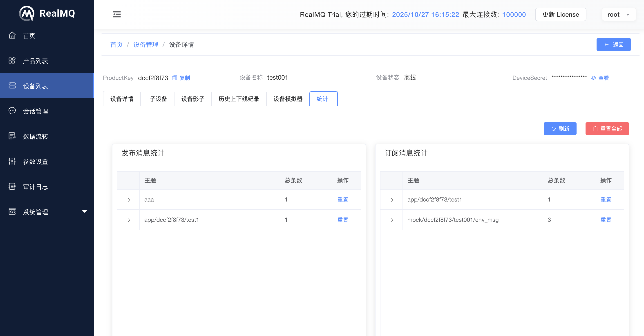
Task: Click the home icon in sidebar
Action: pos(12,36)
